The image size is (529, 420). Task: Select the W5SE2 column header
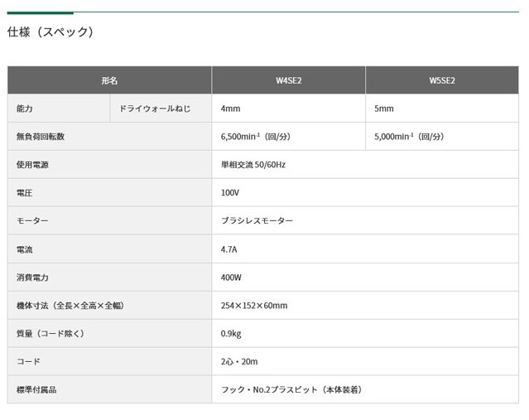click(x=442, y=80)
